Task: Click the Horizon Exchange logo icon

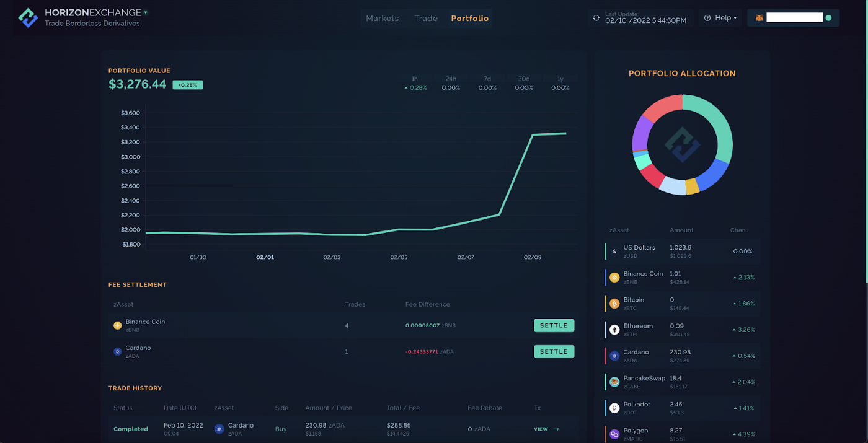Action: pos(28,18)
